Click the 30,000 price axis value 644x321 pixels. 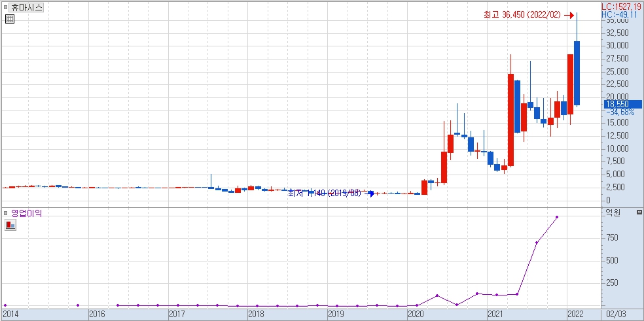pyautogui.click(x=617, y=46)
